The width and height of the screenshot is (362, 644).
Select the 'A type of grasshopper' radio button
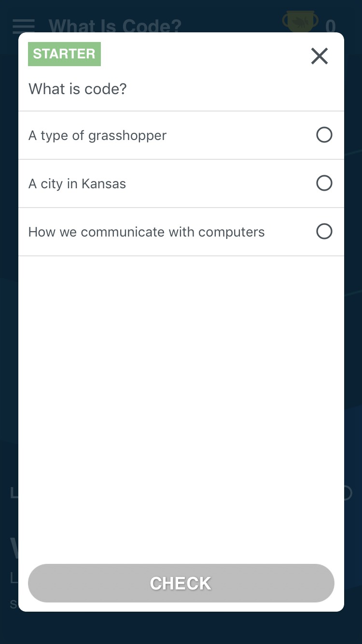click(324, 135)
